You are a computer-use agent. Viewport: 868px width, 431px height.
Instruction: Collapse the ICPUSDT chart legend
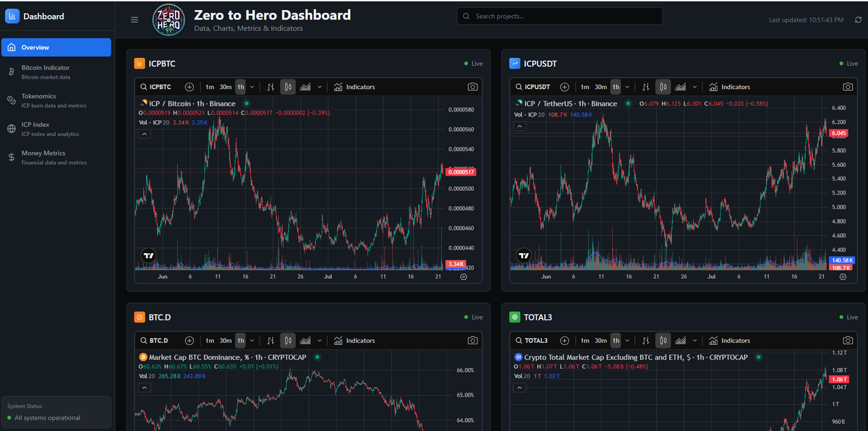click(519, 126)
